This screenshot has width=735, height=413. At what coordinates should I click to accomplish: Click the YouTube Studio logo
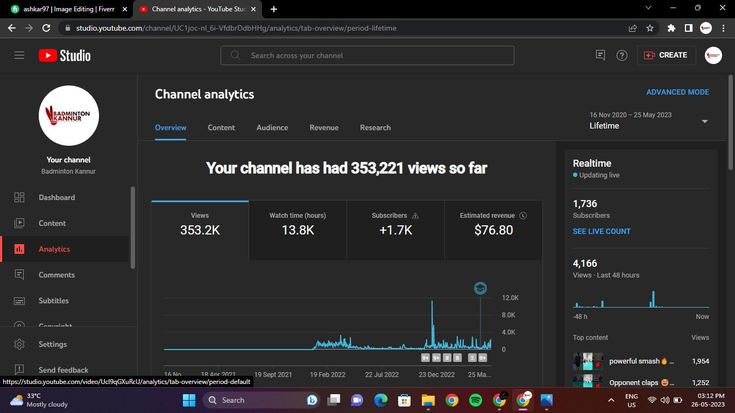(x=65, y=55)
